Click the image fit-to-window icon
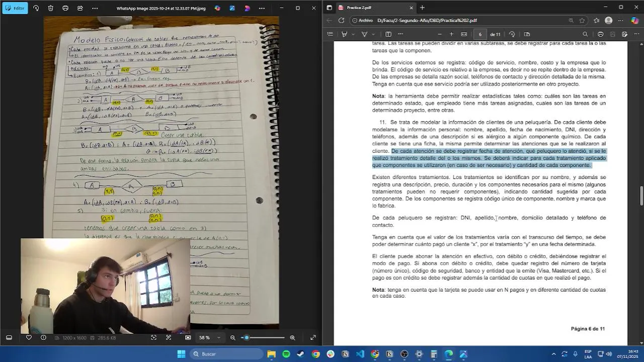644x362 pixels. 169,337
